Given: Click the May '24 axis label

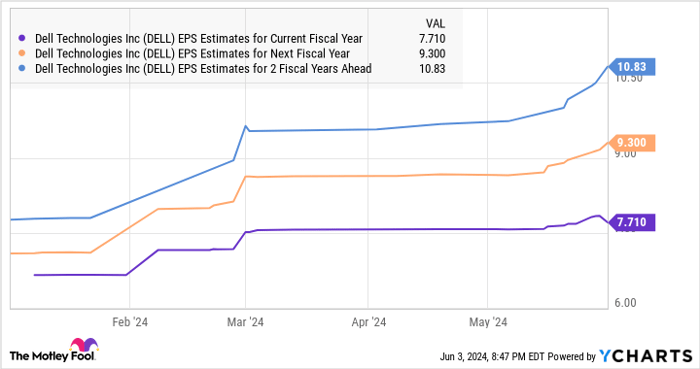Looking at the screenshot, I should click(488, 322).
